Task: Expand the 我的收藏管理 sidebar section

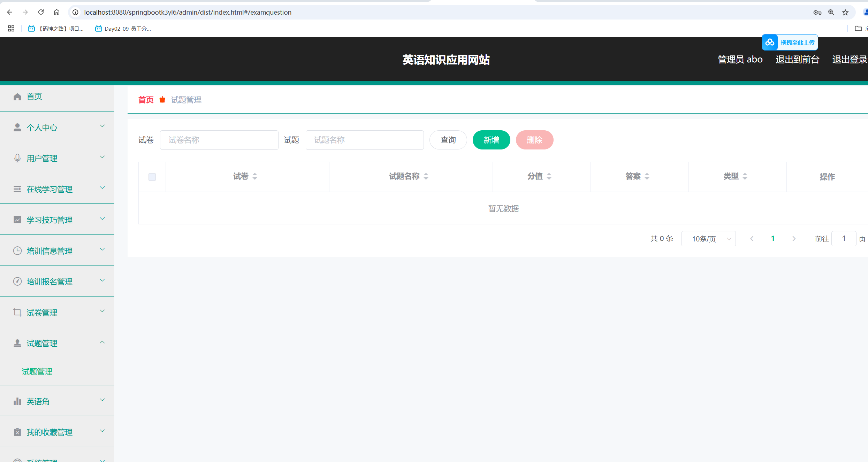Action: (x=102, y=431)
